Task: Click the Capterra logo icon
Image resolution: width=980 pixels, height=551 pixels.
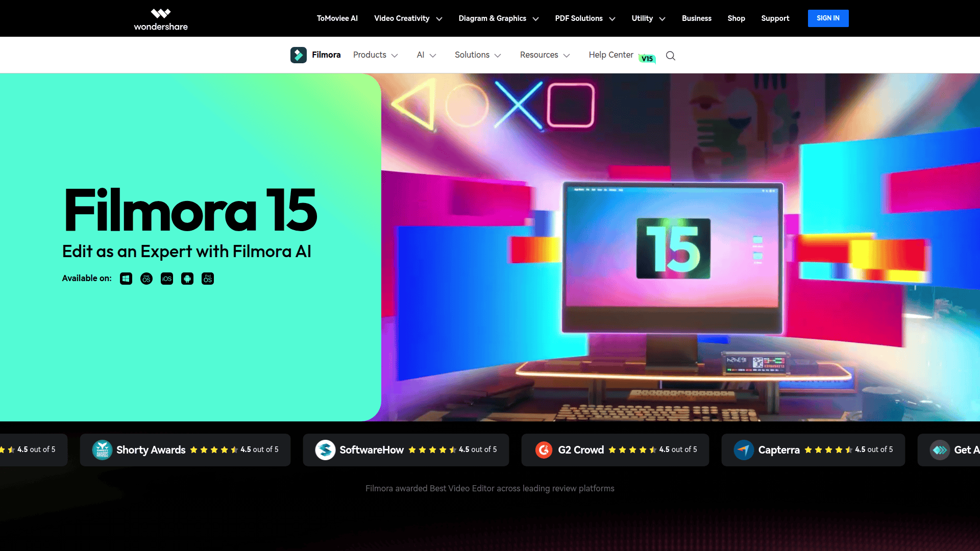Action: [744, 450]
